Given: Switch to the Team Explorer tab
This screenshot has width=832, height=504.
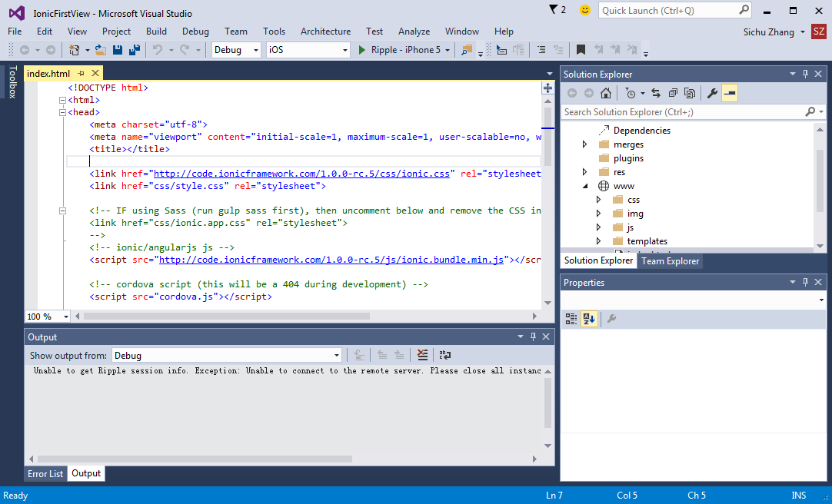Looking at the screenshot, I should point(671,260).
